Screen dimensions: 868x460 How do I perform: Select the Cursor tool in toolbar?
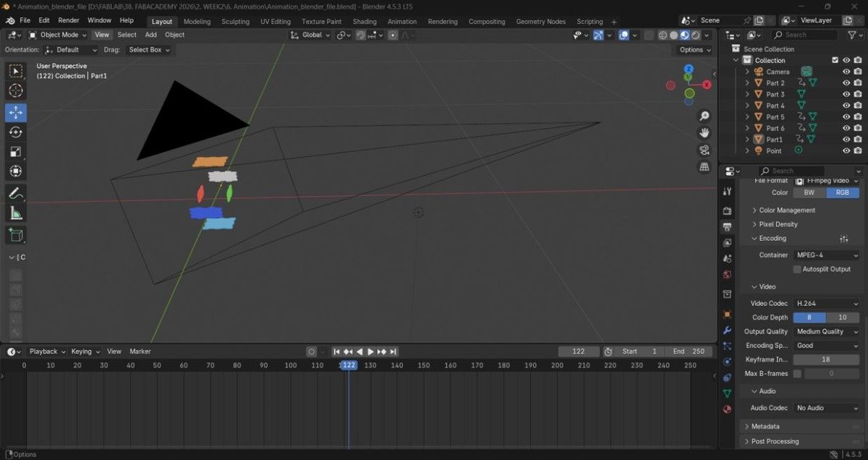(x=16, y=91)
